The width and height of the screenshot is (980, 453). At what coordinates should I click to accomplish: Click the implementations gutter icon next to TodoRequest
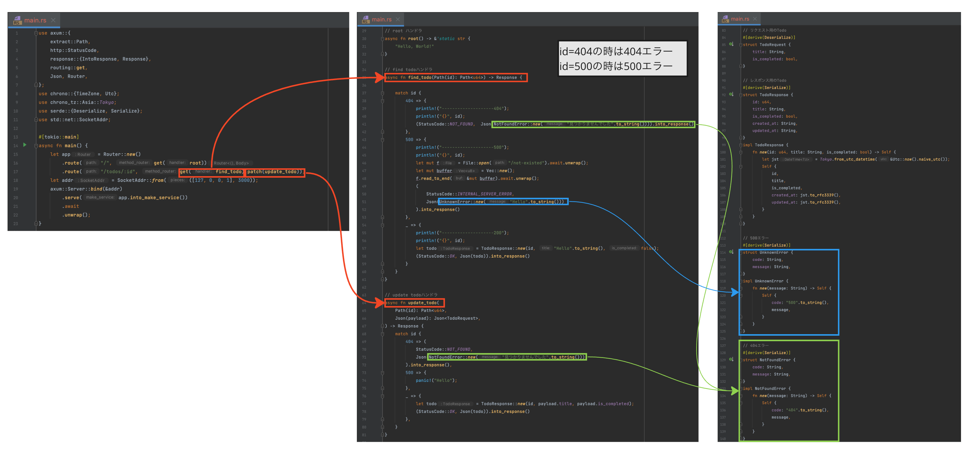click(x=731, y=44)
